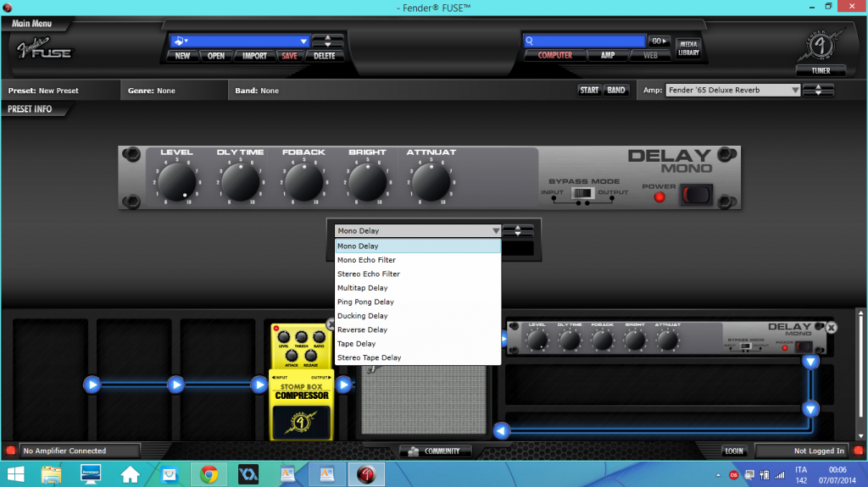Click the LOGIN button

pos(734,451)
